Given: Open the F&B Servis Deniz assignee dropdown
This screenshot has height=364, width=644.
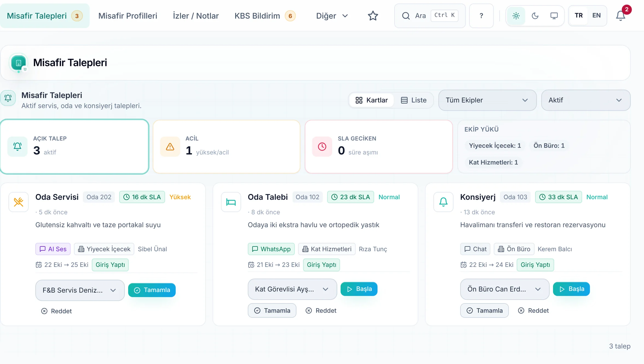Looking at the screenshot, I should (x=80, y=290).
